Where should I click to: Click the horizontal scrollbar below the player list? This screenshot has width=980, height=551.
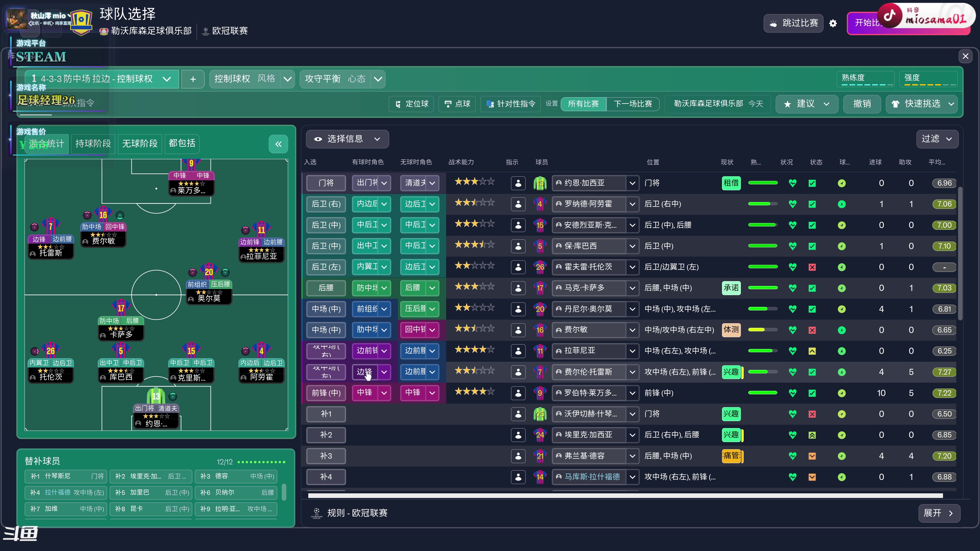624,495
